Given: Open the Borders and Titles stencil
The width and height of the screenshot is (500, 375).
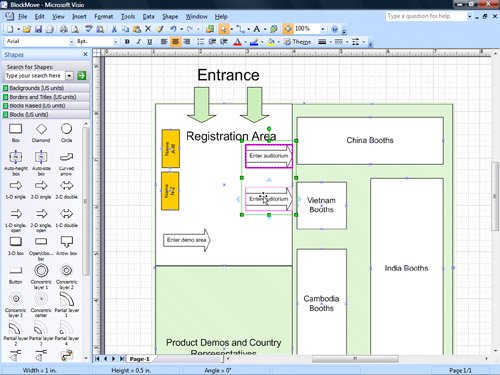Looking at the screenshot, I should (x=46, y=97).
